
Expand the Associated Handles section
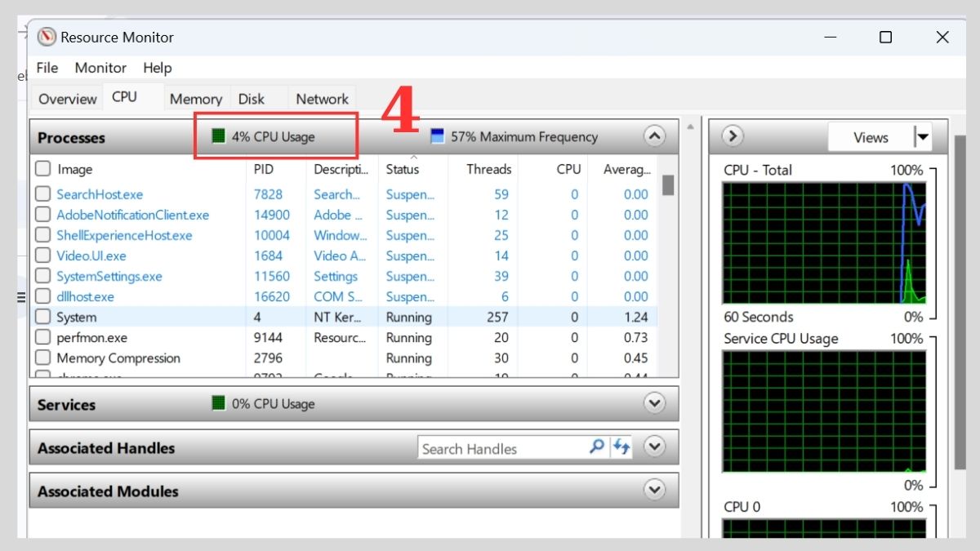[x=653, y=447]
